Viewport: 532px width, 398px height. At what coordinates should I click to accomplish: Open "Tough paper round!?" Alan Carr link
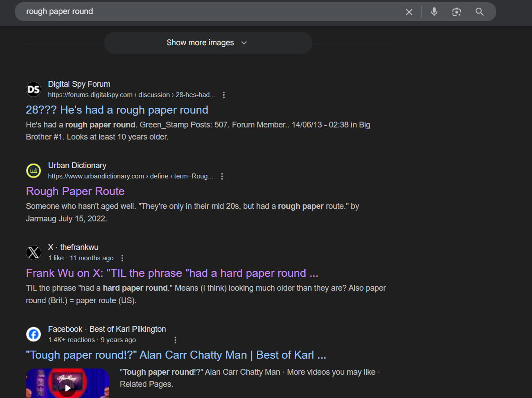176,355
